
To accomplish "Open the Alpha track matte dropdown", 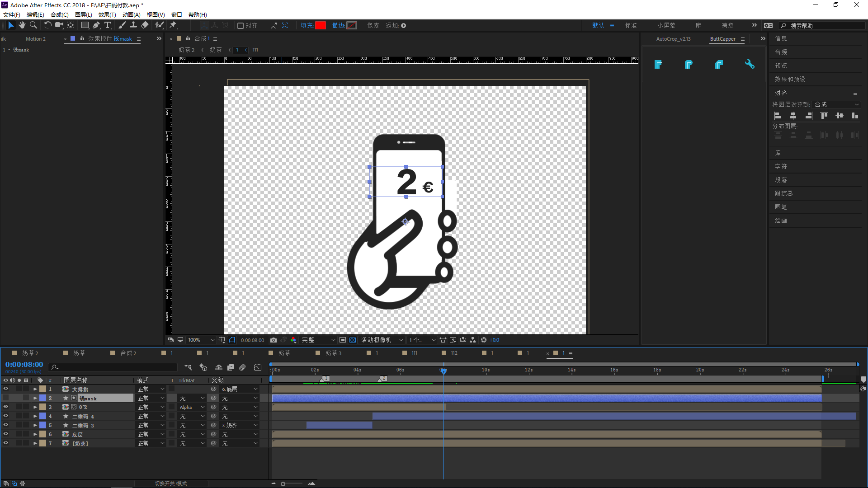I will (192, 407).
